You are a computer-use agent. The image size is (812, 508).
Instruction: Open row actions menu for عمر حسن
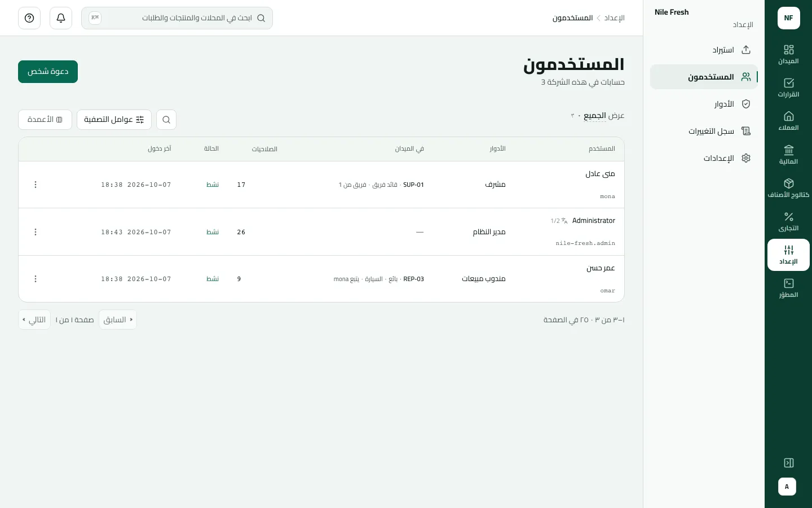coord(36,279)
